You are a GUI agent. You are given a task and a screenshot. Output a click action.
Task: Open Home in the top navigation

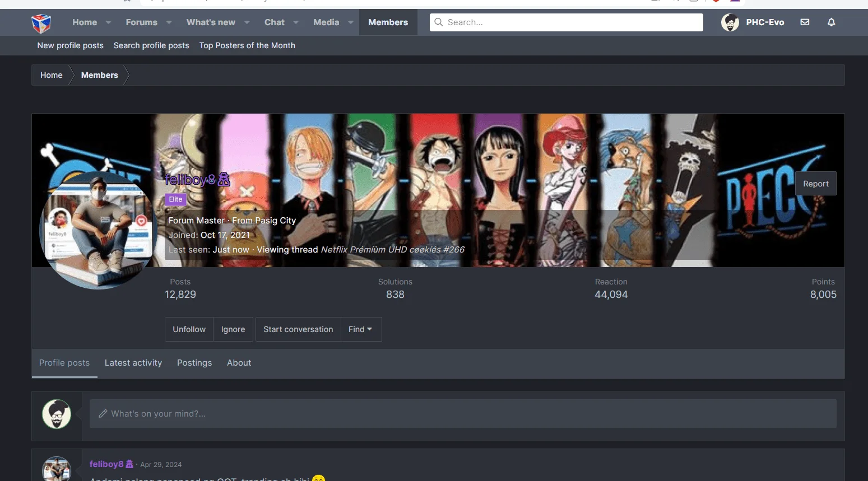pos(85,22)
